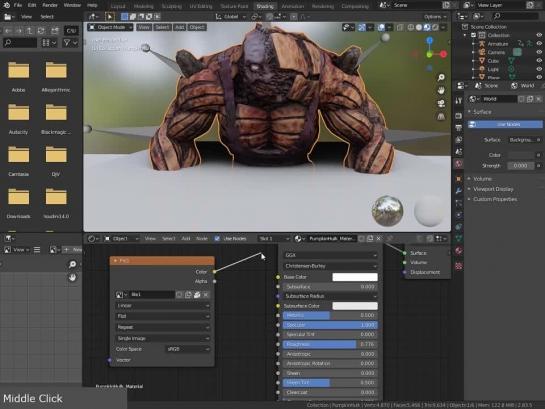Open the Slot 1 material slot dropdown
Viewport: 545px width, 409px height.
274,238
